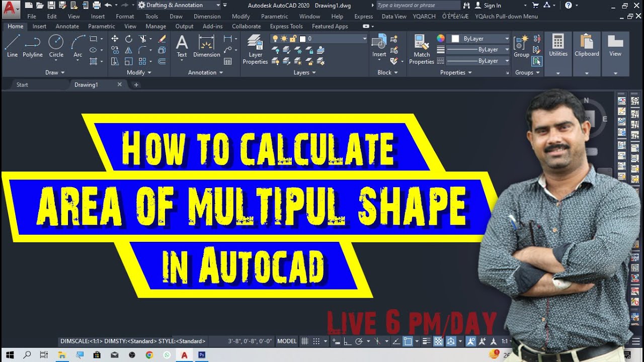Image resolution: width=644 pixels, height=362 pixels.
Task: Open Layer Properties manager
Action: pyautogui.click(x=255, y=49)
